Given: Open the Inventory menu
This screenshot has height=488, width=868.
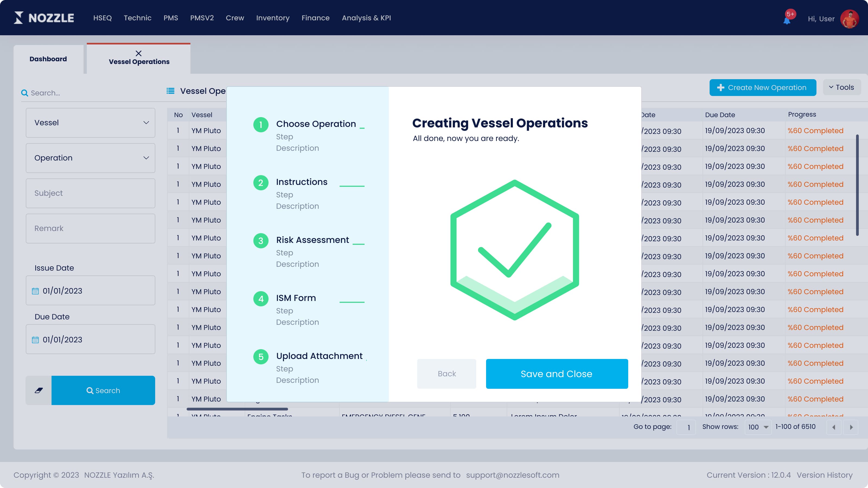Looking at the screenshot, I should point(273,18).
